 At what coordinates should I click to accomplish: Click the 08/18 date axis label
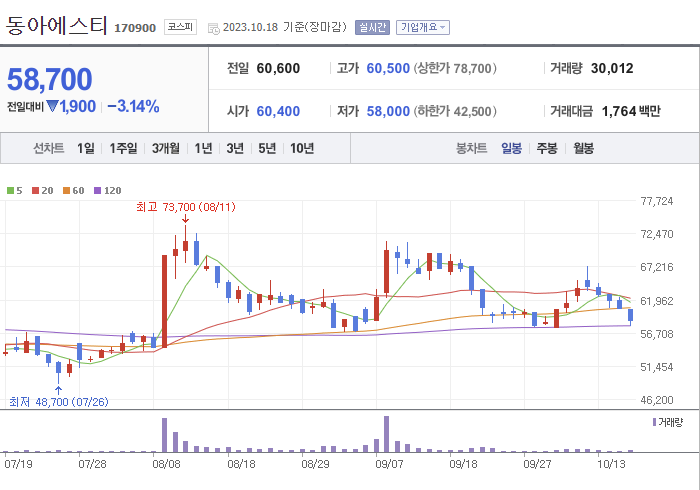click(x=241, y=464)
